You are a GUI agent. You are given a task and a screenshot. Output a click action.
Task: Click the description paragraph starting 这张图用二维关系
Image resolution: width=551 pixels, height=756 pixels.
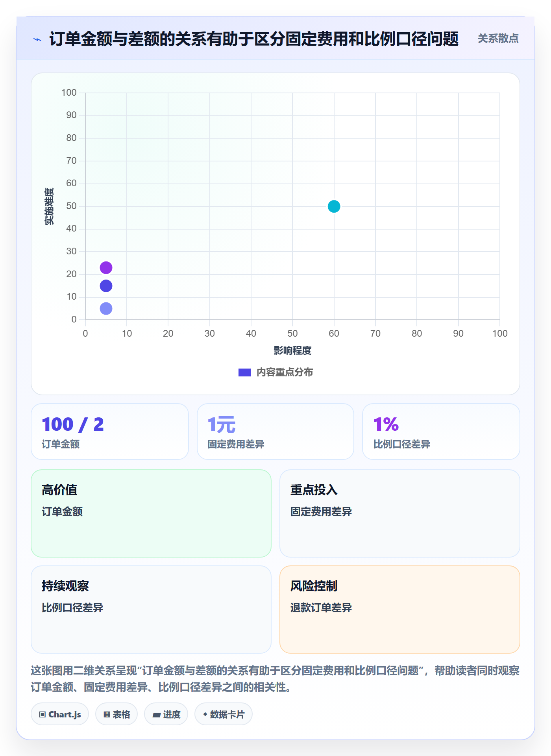(275, 679)
